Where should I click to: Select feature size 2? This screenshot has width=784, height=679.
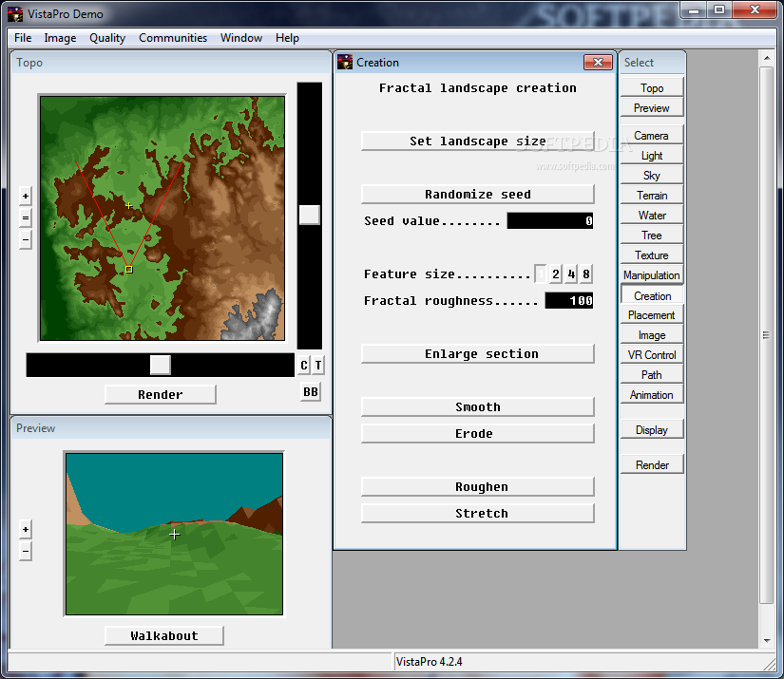[556, 273]
